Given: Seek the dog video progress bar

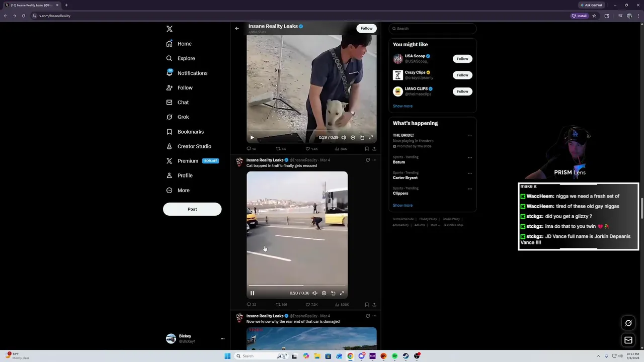Looking at the screenshot, I should click(311, 130).
